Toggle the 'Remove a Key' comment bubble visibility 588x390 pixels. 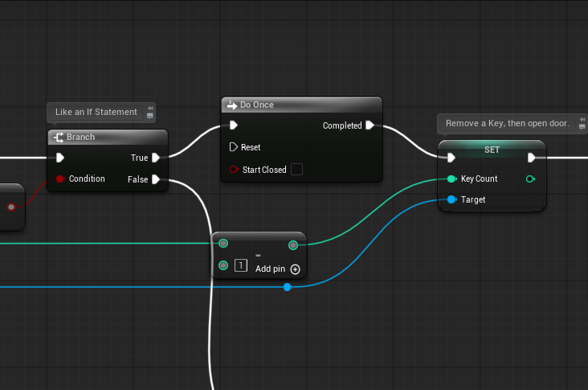click(582, 127)
